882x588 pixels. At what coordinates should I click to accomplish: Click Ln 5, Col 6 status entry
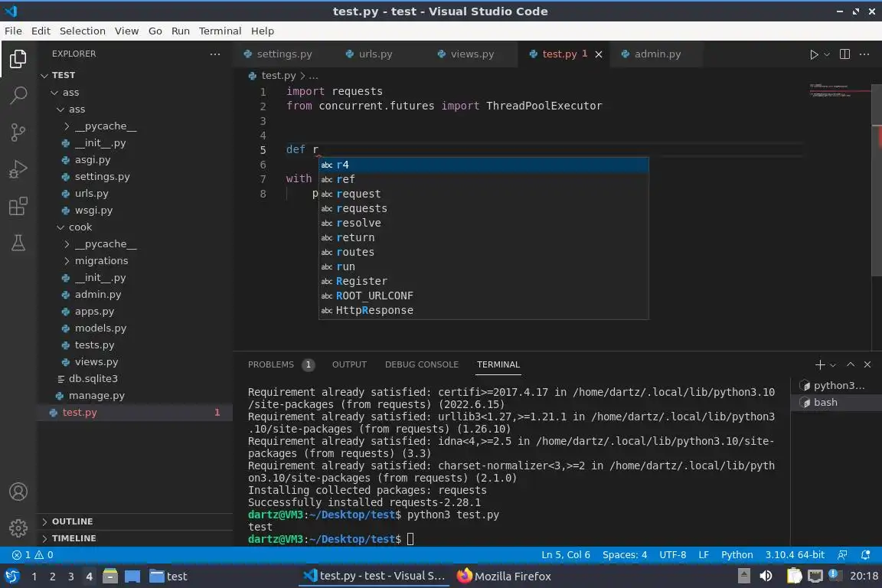point(565,555)
